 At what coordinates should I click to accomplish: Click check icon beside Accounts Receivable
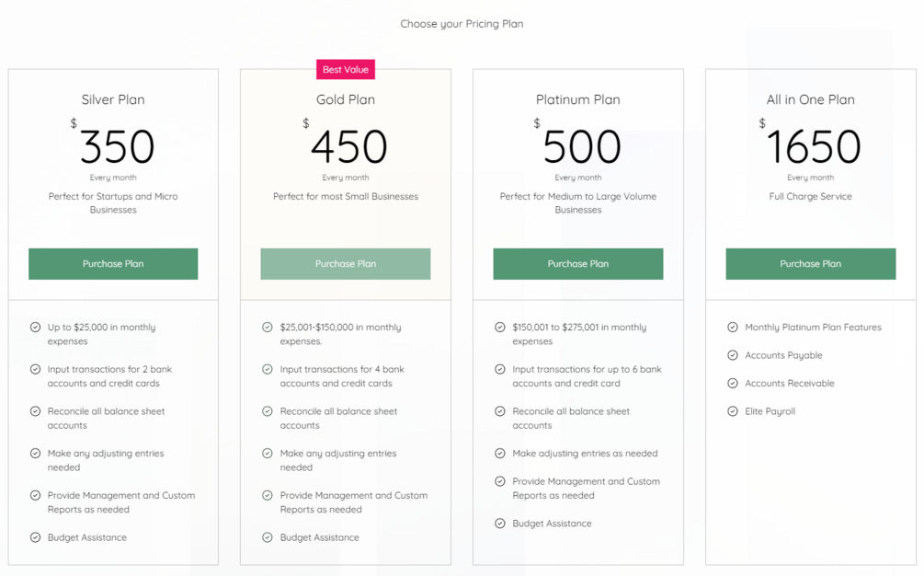click(733, 383)
